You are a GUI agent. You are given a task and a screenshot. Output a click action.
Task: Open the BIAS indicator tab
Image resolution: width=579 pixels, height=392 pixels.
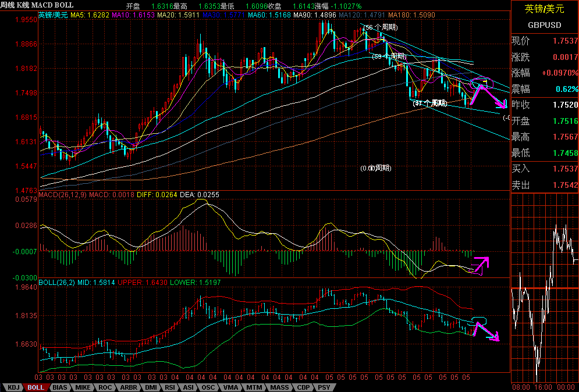[60, 387]
